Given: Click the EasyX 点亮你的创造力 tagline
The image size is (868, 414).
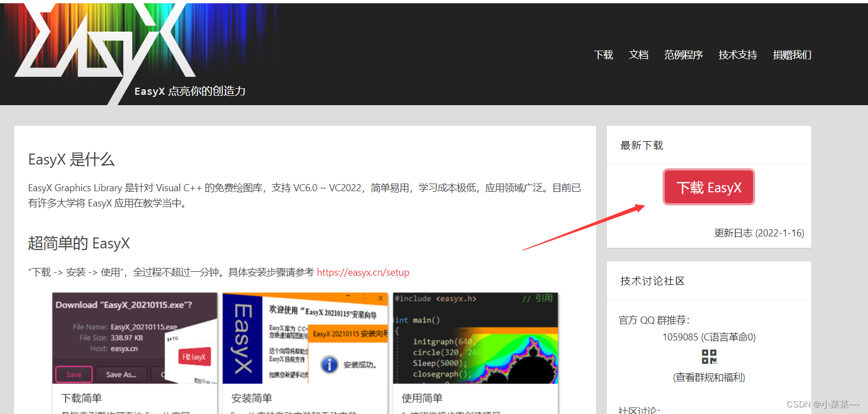Looking at the screenshot, I should point(190,91).
